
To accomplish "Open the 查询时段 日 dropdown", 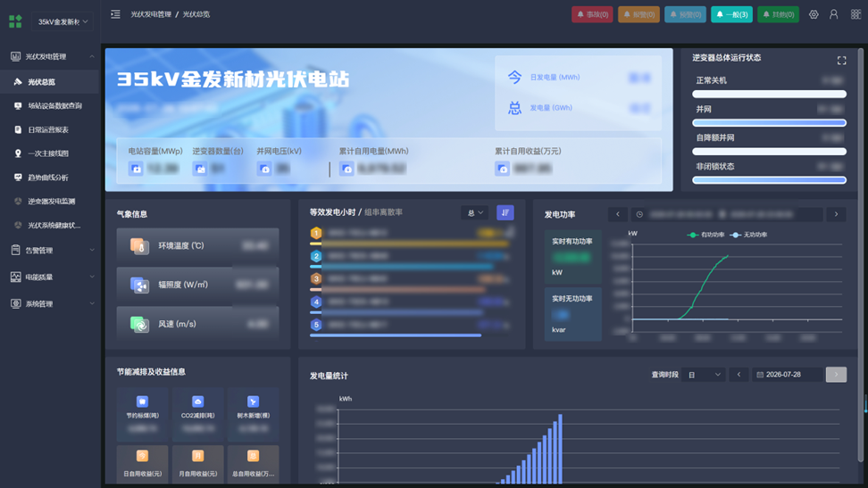I will [x=704, y=375].
